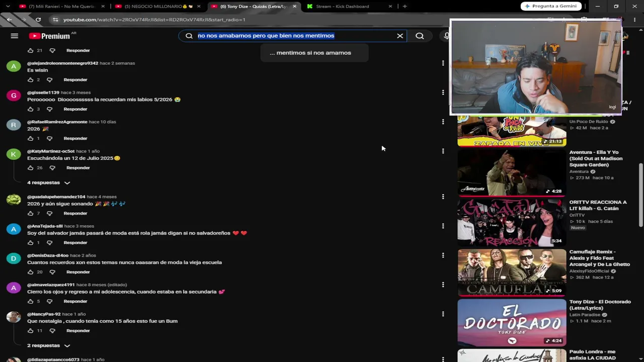The image size is (644, 362).
Task: Click the D avatar of DenisDaza-dl4oo
Action: click(14, 258)
